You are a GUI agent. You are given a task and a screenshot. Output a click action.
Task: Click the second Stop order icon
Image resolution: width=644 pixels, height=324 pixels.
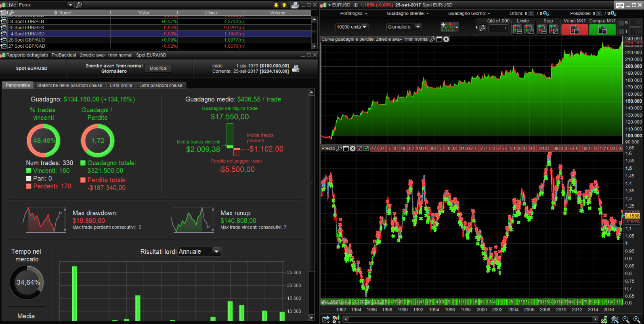(x=554, y=29)
